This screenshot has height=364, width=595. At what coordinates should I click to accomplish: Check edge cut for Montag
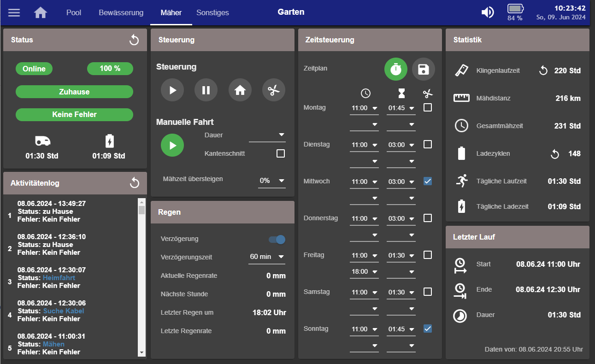[x=428, y=107]
